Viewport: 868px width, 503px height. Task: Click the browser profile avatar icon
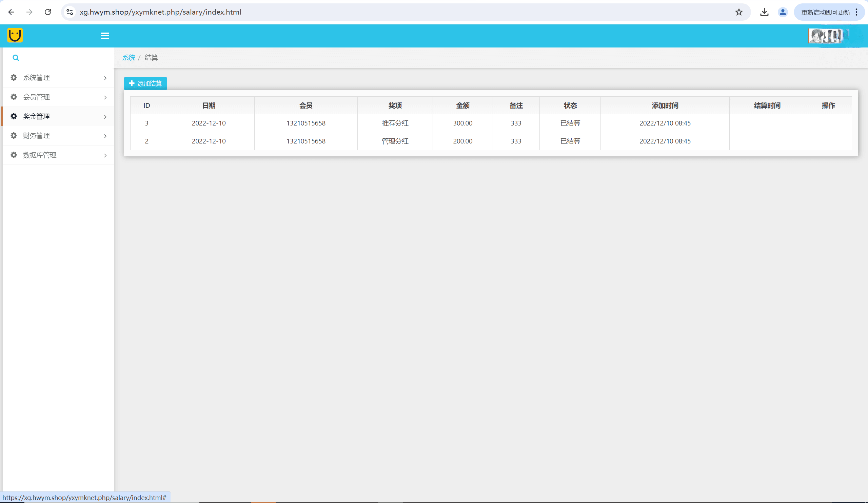(783, 13)
